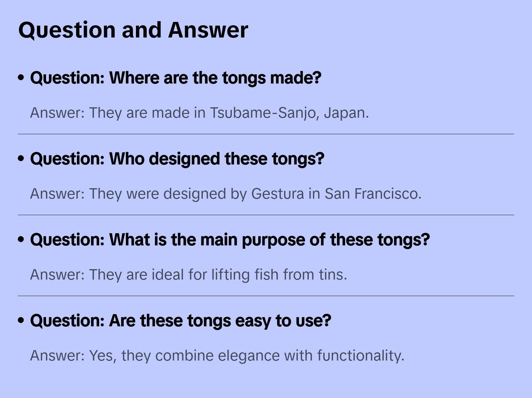Click "San Francisco" in the second answer
Screen dimensions: 532x398
tap(373, 194)
